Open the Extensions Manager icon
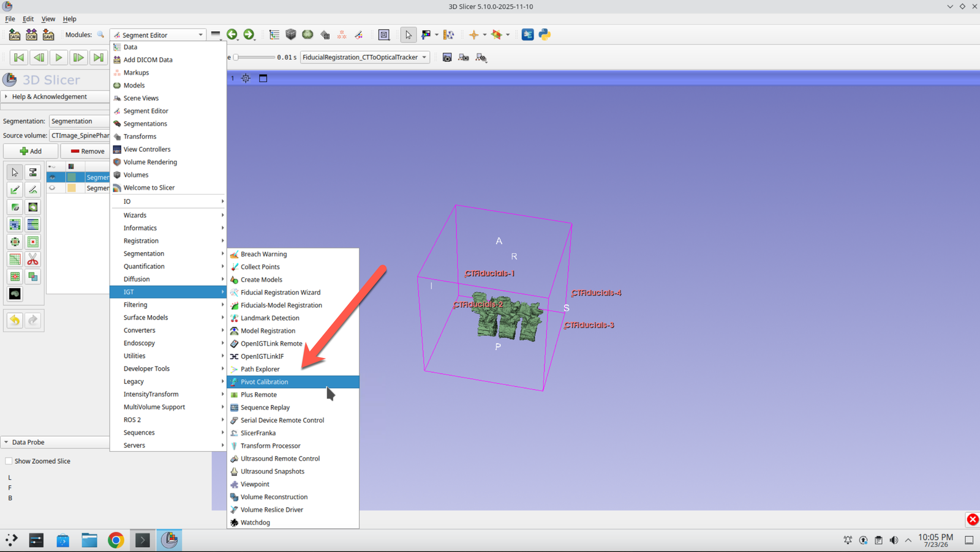The height and width of the screenshot is (552, 980). [x=527, y=35]
